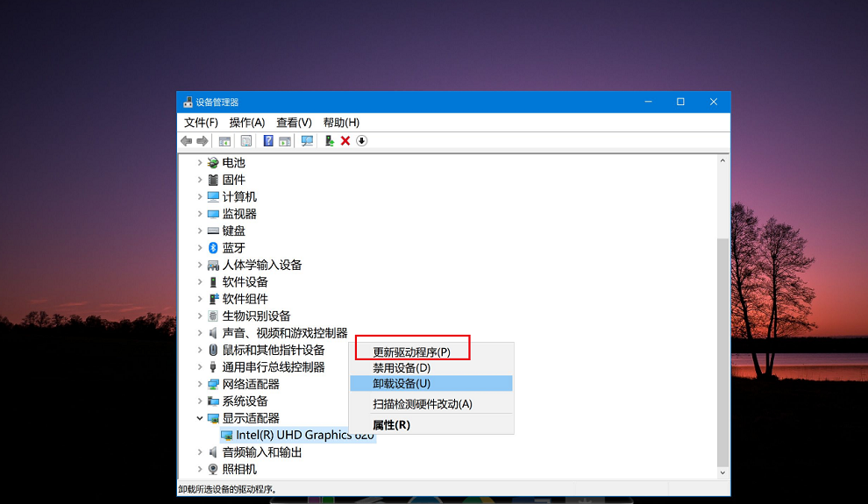868x504 pixels.
Task: Click the vertical scrollbar thumb in device tree
Action: pyautogui.click(x=722, y=352)
